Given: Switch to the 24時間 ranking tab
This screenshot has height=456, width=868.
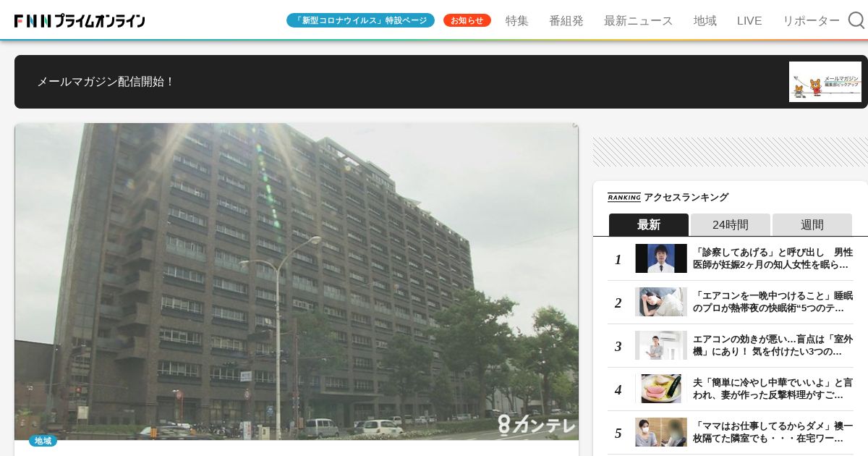Looking at the screenshot, I should [731, 224].
